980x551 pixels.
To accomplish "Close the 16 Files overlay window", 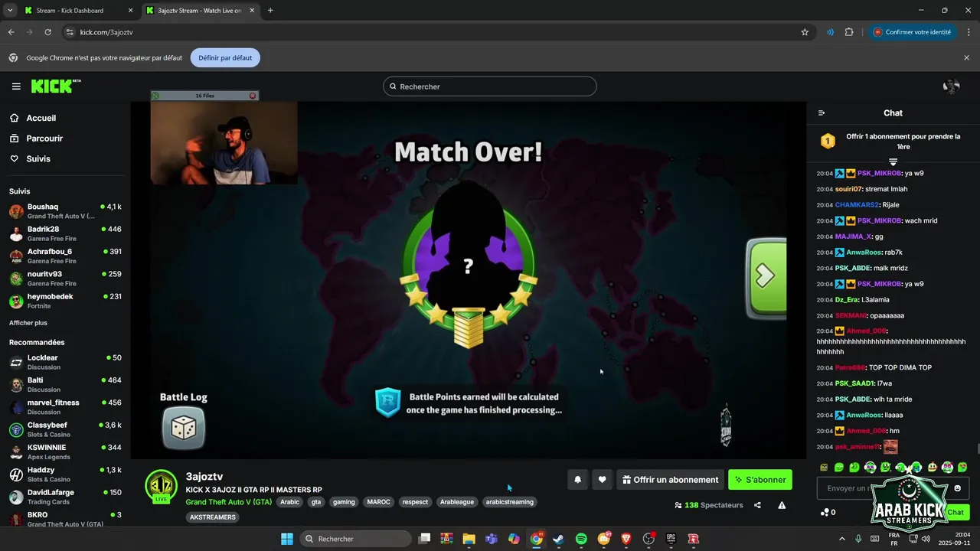I will tap(253, 96).
